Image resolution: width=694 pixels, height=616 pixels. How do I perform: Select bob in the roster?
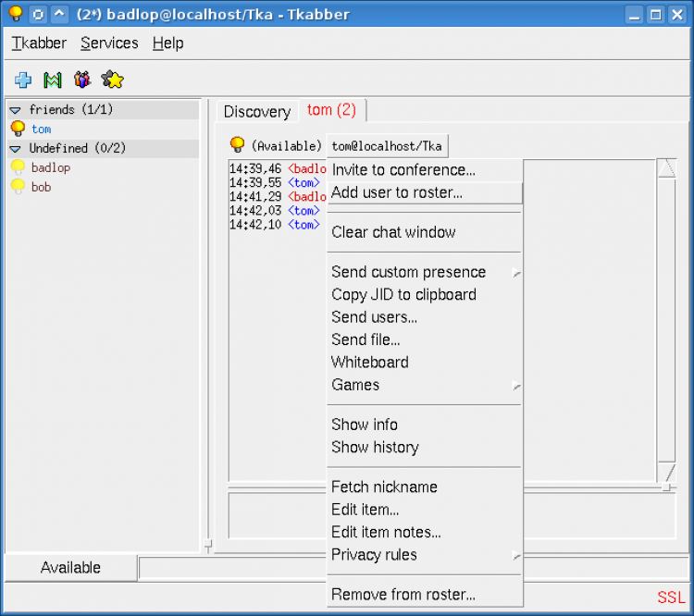(x=41, y=187)
